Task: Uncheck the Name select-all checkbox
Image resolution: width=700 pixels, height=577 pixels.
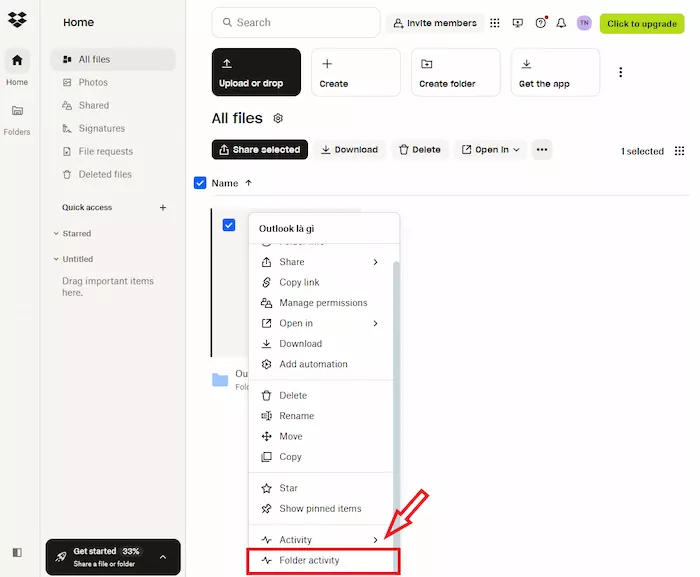Action: point(200,183)
